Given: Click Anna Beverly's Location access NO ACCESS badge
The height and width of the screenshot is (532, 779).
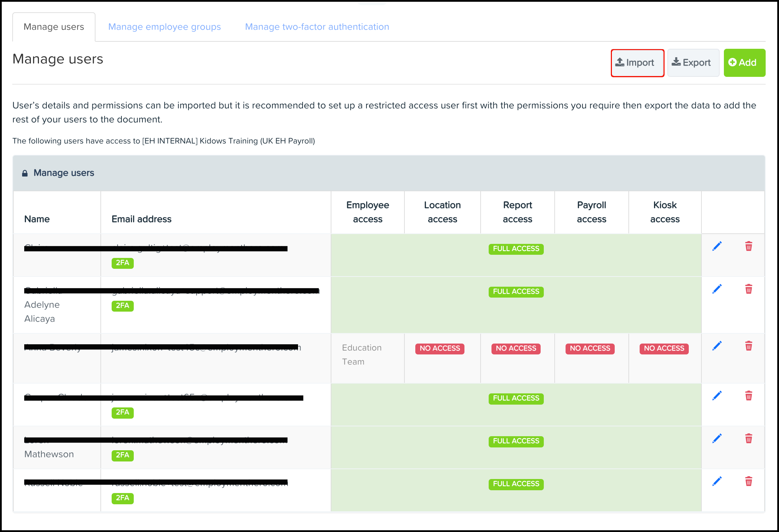Looking at the screenshot, I should 440,348.
